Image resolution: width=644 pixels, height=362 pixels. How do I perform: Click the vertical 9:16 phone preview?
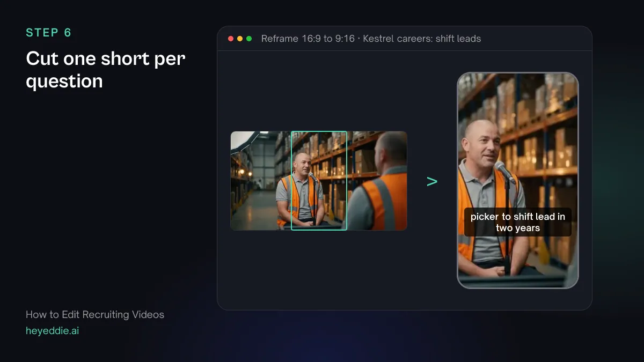click(518, 180)
